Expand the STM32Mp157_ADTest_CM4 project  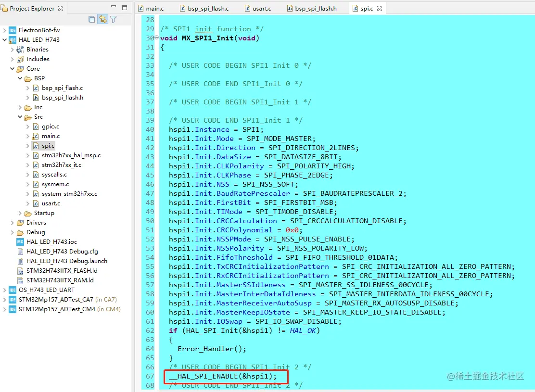[4, 309]
